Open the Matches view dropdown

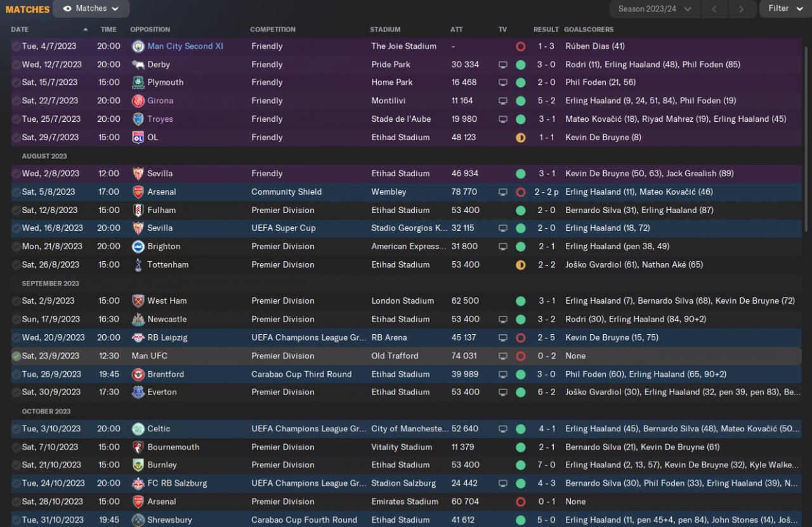click(91, 9)
